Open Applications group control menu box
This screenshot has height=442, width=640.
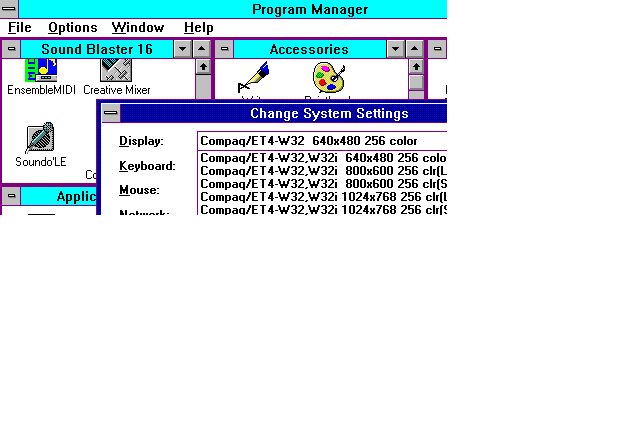click(11, 196)
